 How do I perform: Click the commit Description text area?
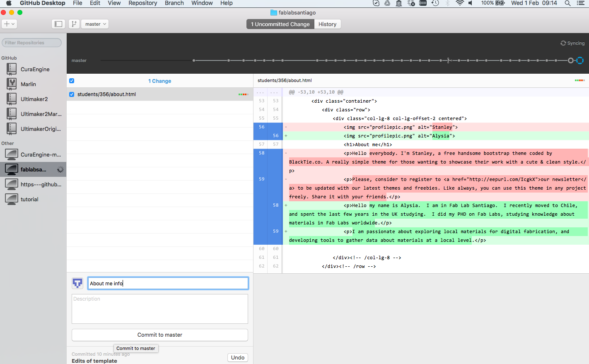click(160, 309)
